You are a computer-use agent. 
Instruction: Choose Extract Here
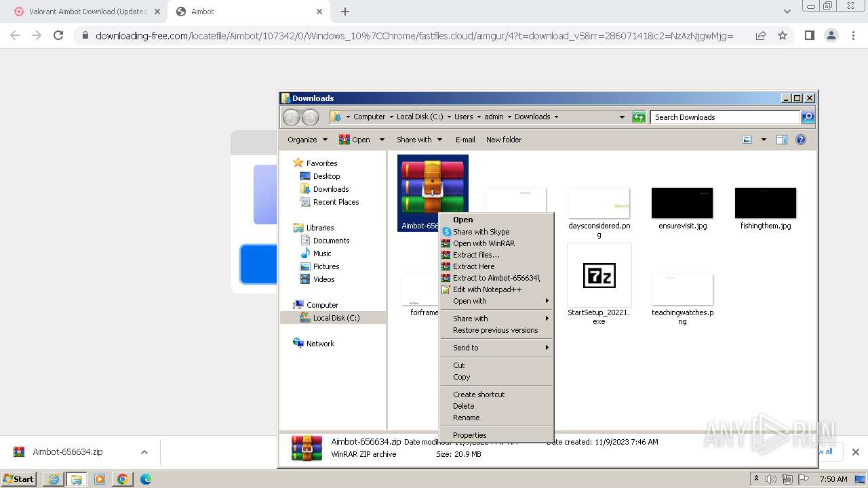click(x=496, y=266)
